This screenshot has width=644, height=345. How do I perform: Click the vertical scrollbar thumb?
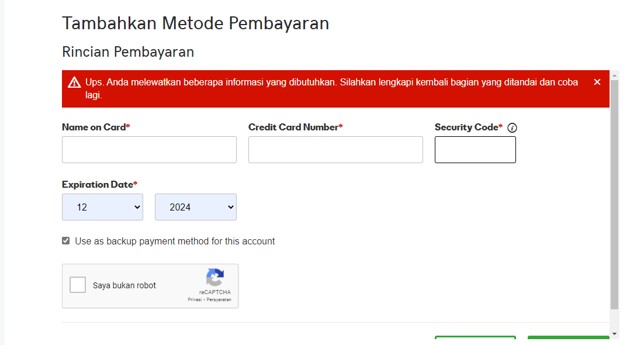point(614,195)
